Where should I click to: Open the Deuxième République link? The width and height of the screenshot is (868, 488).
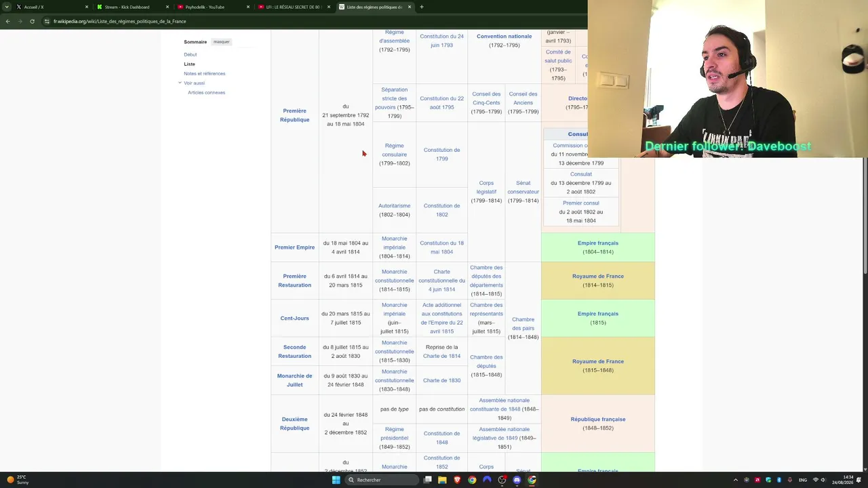point(294,424)
